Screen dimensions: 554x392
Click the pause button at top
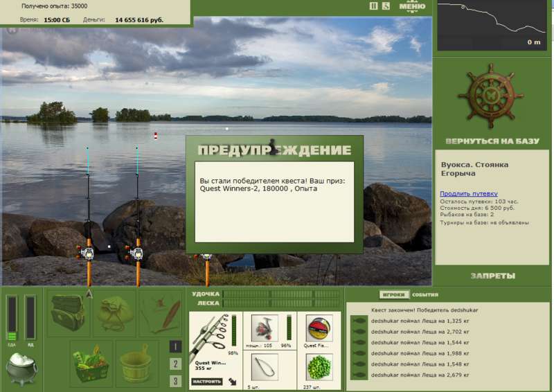374,6
